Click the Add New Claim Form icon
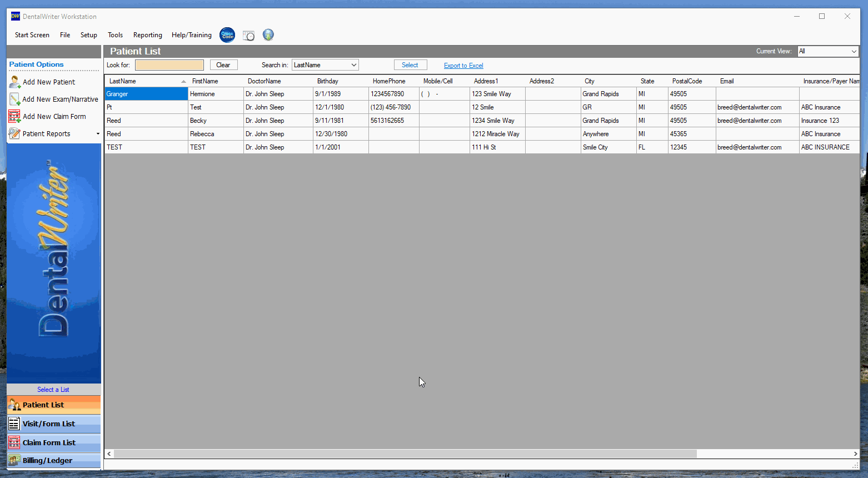 [14, 116]
